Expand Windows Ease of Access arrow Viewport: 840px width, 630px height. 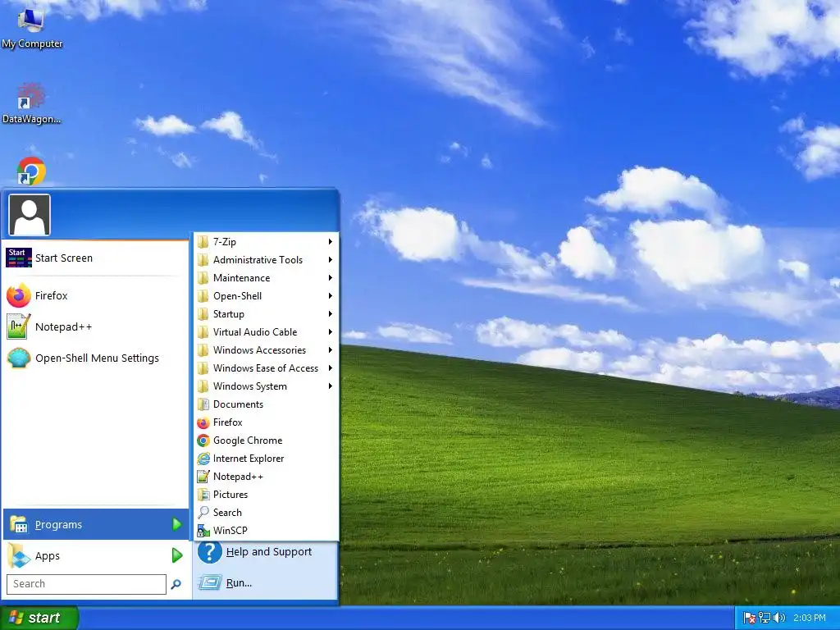pyautogui.click(x=331, y=368)
